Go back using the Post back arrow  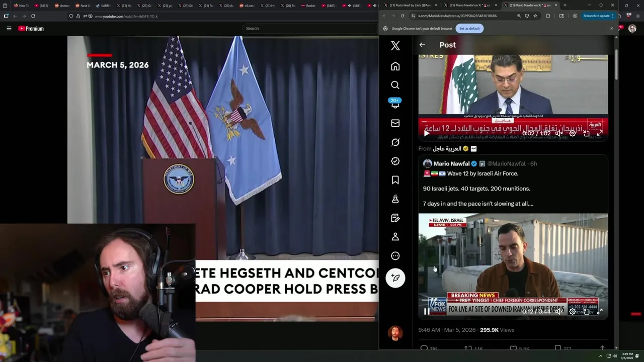click(x=422, y=45)
